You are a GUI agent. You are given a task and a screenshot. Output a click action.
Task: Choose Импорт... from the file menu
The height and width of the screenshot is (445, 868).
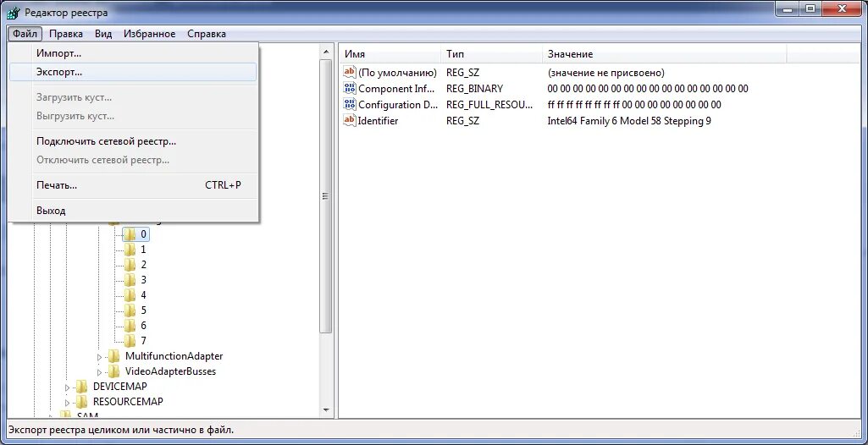coord(133,53)
